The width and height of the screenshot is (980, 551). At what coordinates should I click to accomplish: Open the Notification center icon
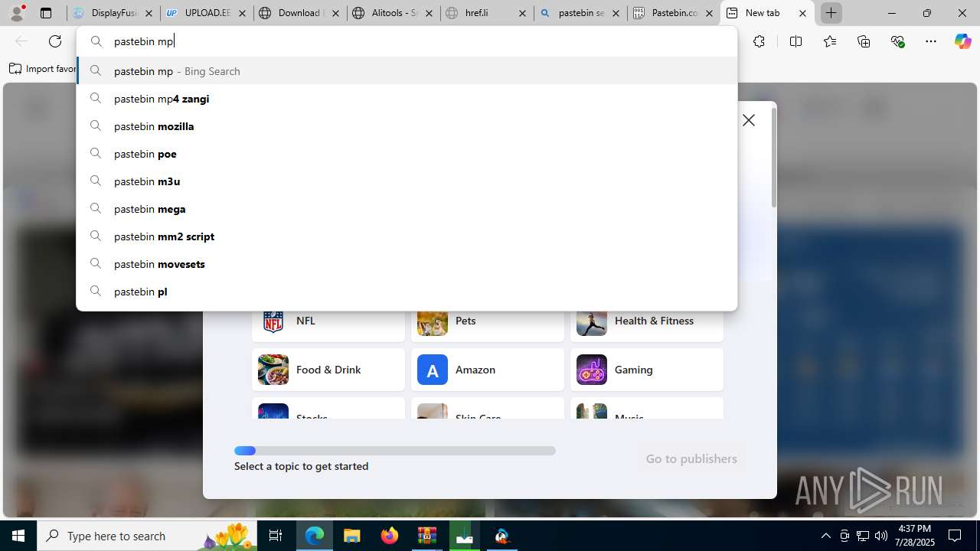coord(955,536)
